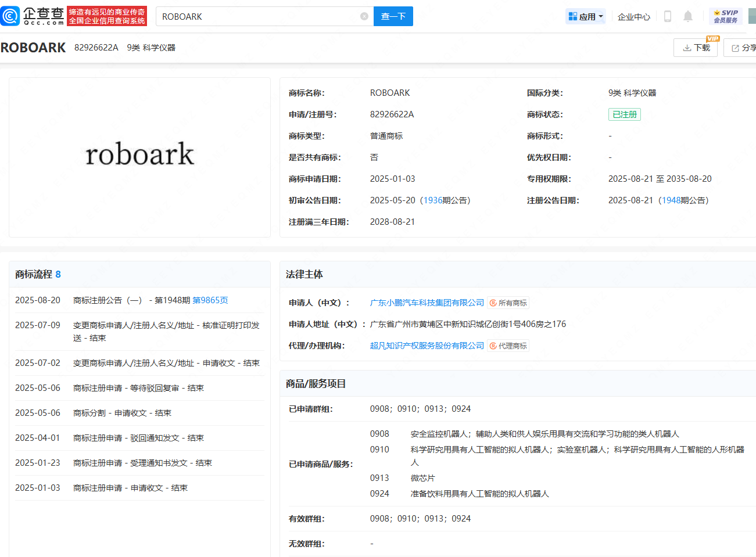Open 企业中心
The height and width of the screenshot is (557, 756).
point(634,17)
